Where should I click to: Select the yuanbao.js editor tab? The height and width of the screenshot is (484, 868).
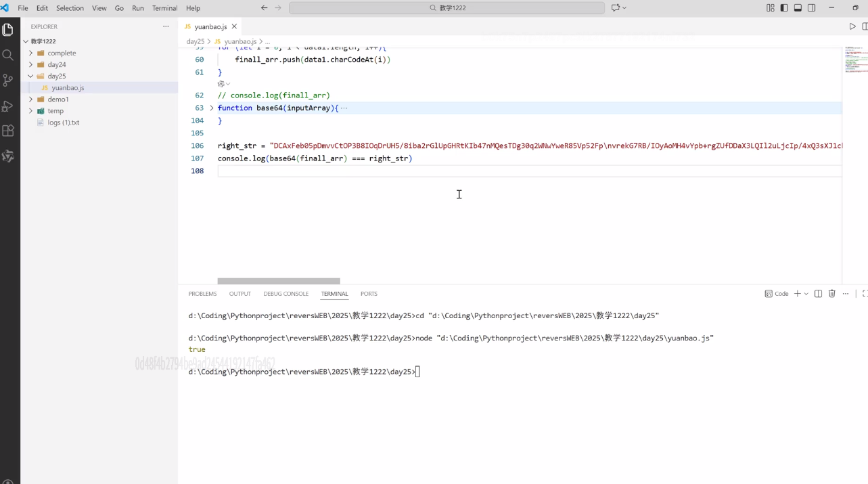[x=210, y=26]
